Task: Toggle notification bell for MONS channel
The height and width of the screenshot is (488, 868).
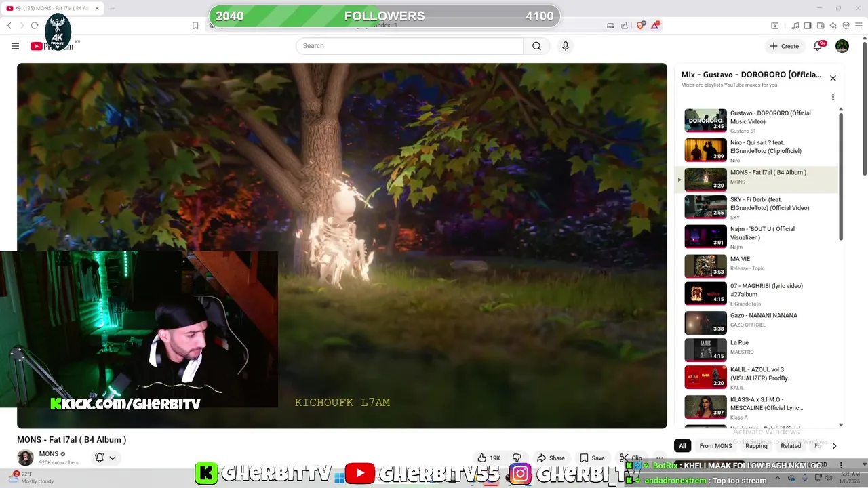Action: pos(99,457)
